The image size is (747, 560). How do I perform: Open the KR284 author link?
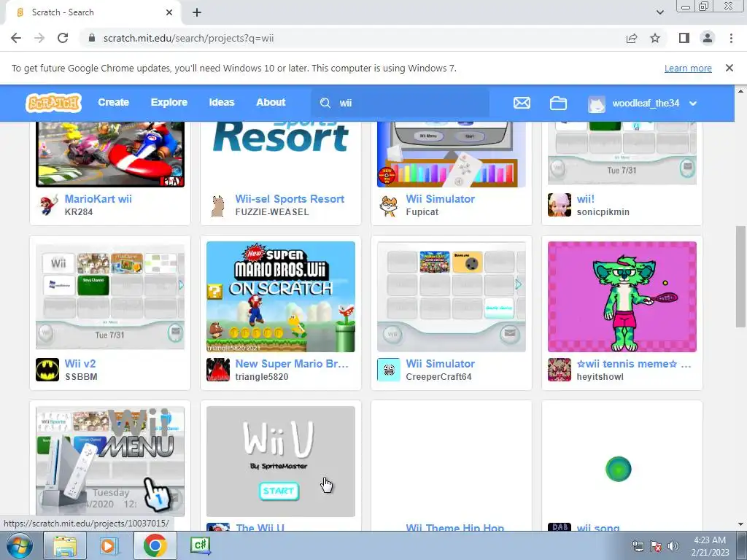click(79, 212)
